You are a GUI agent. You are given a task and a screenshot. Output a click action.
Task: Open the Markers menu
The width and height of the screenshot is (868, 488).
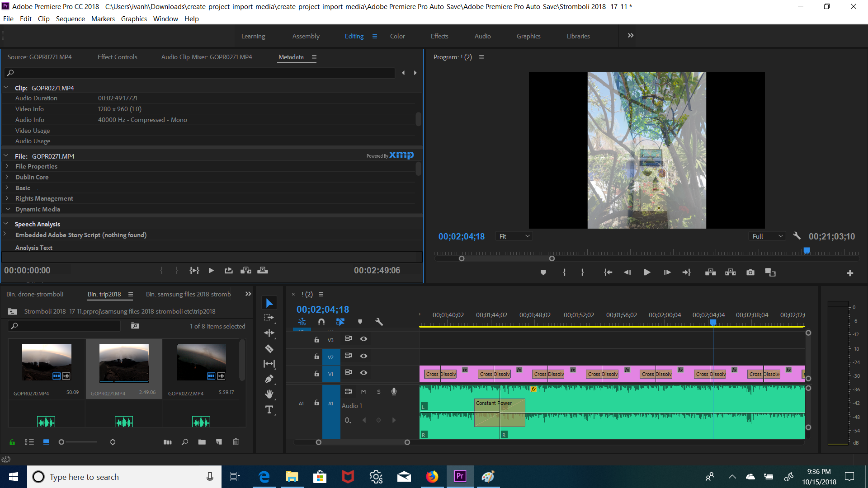(103, 19)
